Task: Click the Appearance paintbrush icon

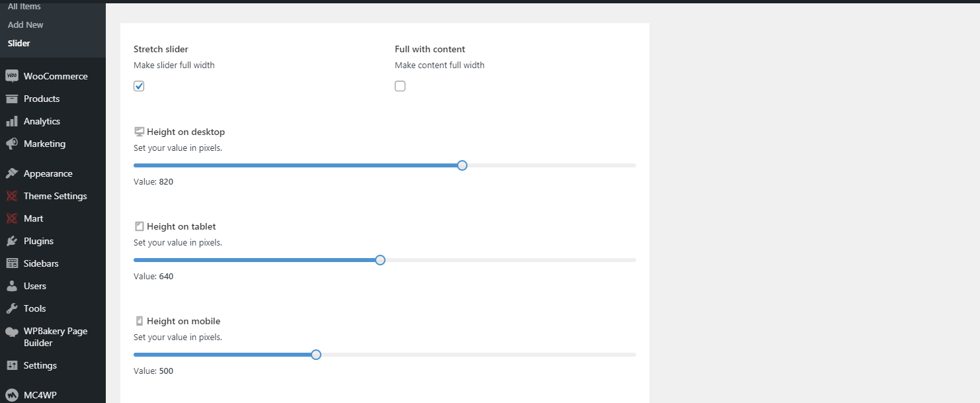Action: (x=11, y=173)
